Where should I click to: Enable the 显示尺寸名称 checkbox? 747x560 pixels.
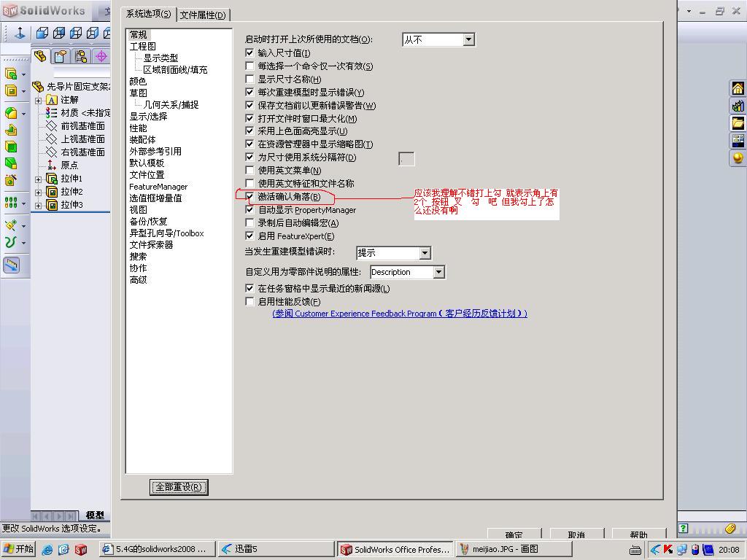249,79
